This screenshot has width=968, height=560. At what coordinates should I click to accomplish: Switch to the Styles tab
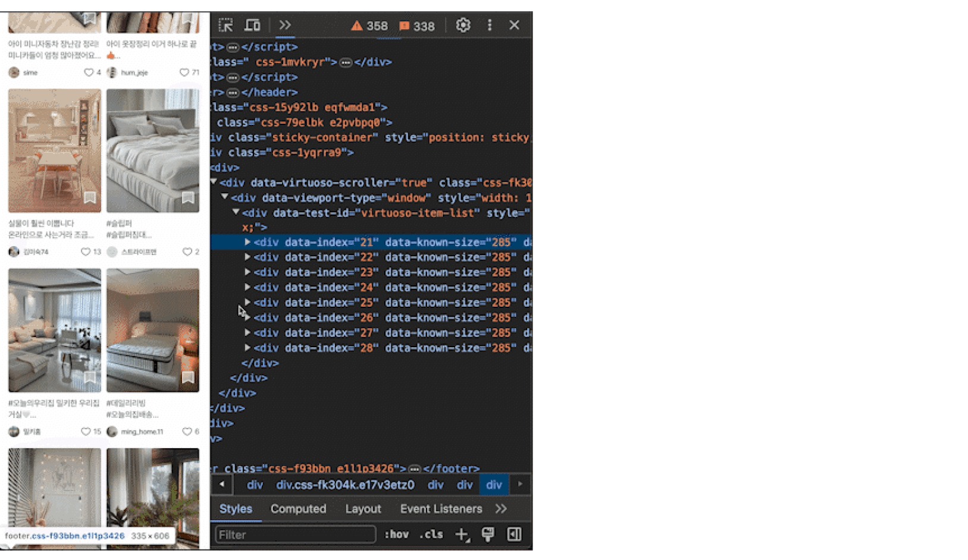pyautogui.click(x=236, y=509)
